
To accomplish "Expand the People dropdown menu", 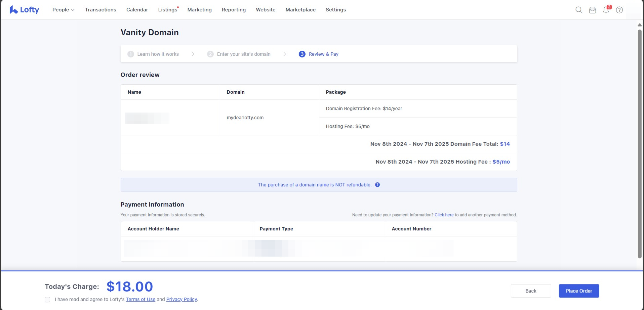I will (x=63, y=10).
